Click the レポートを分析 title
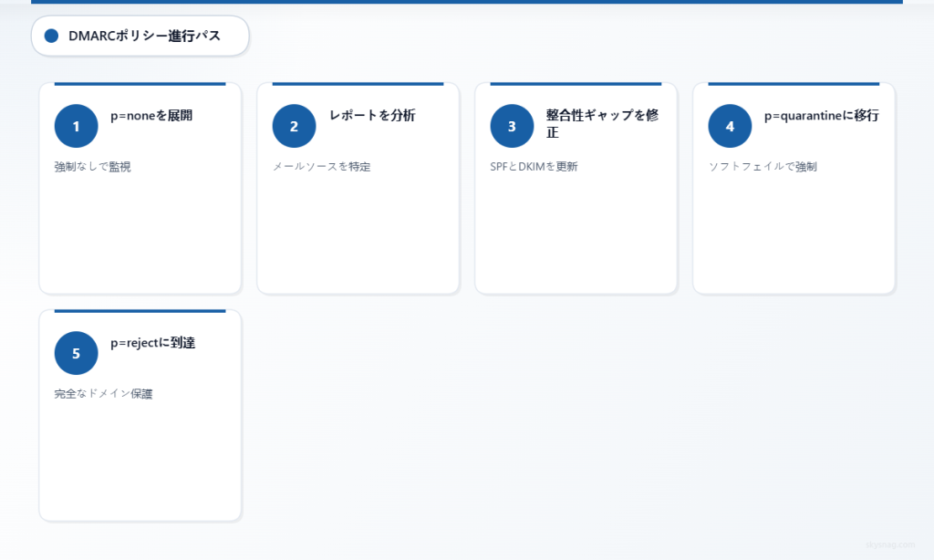Viewport: 934px width, 560px height. pyautogui.click(x=372, y=116)
